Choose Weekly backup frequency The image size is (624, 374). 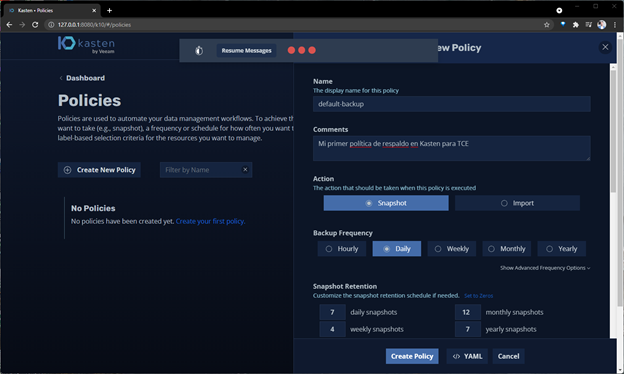point(452,249)
